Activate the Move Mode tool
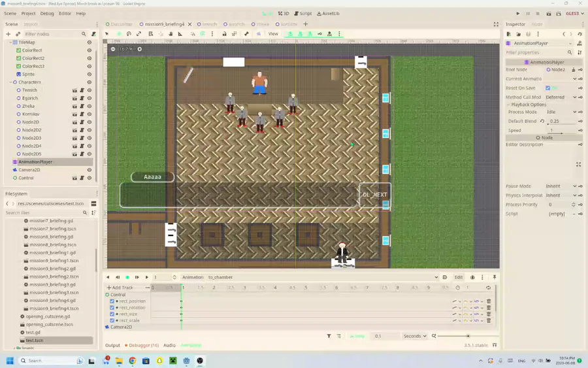The width and height of the screenshot is (588, 368). 119,34
